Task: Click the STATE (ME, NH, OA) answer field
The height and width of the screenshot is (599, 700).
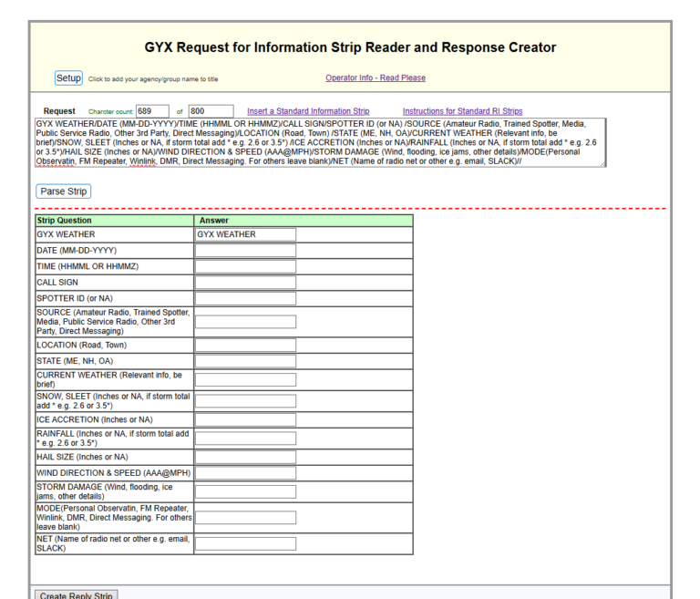Action: click(x=245, y=362)
